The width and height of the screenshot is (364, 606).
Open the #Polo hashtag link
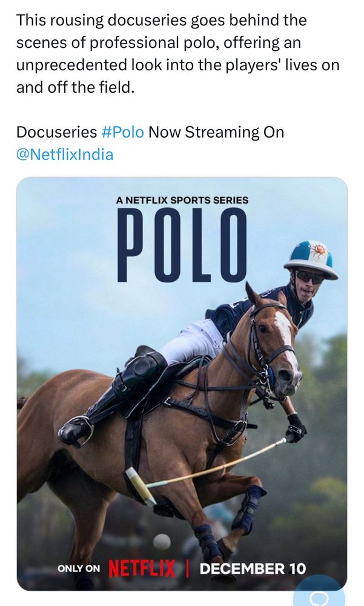[x=123, y=132]
